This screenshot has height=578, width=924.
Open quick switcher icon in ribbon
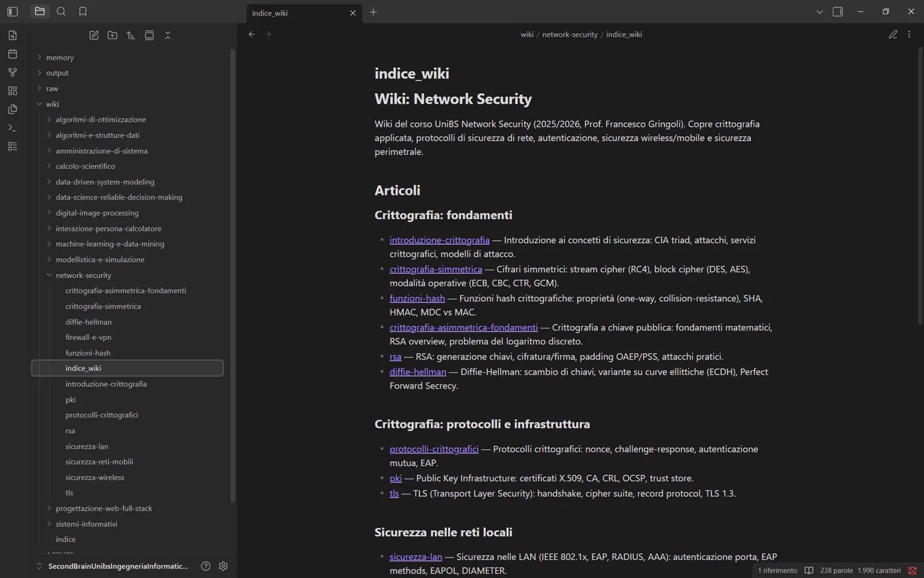[x=13, y=36]
